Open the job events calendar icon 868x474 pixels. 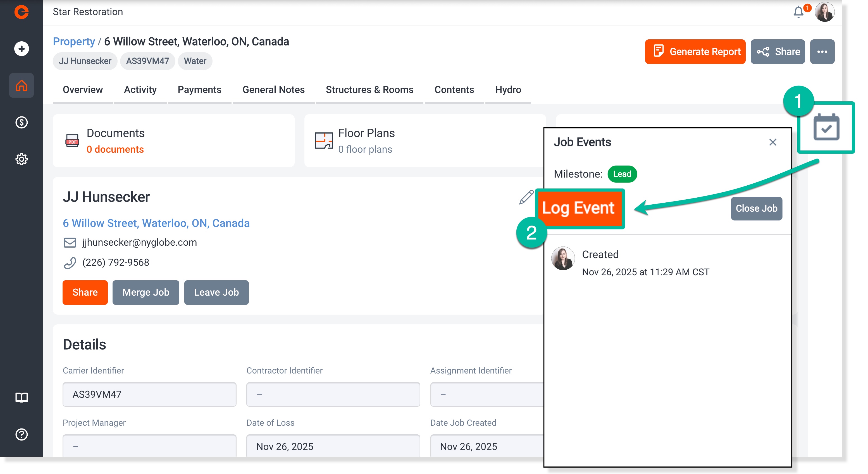[826, 127]
